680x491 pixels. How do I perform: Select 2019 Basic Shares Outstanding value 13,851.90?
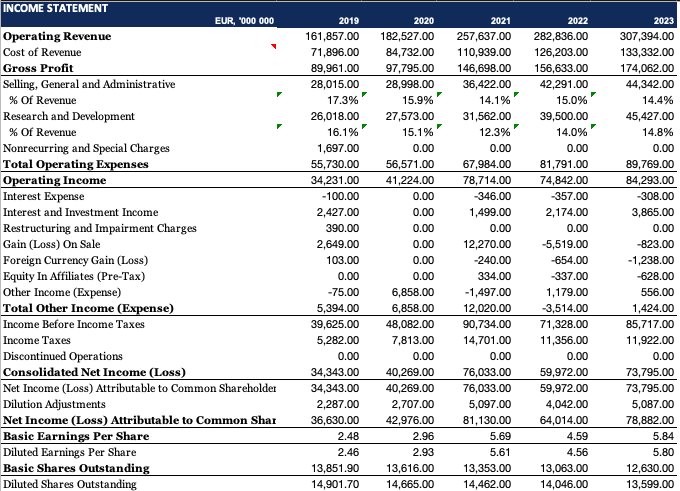tap(335, 469)
